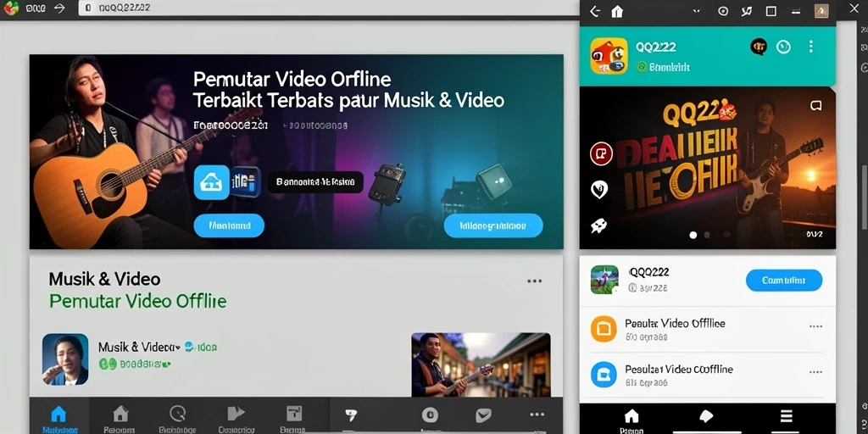Click the shield check icon in the bottom bar
Image resolution: width=868 pixels, height=434 pixels.
click(x=483, y=415)
